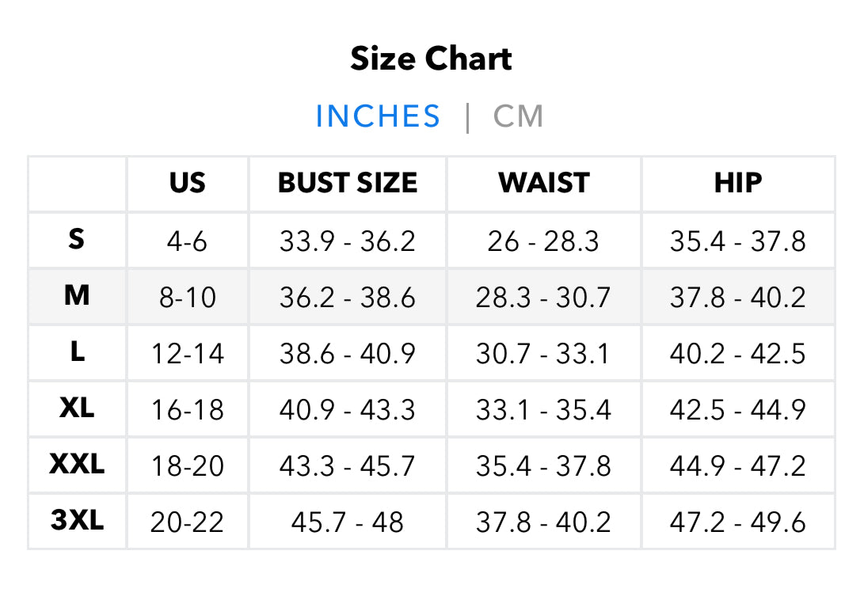This screenshot has height=604, width=868.
Task: Click the Size Chart heading
Action: pos(432,59)
